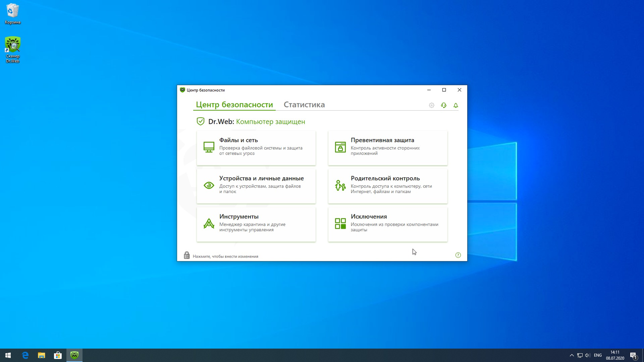The width and height of the screenshot is (644, 362).
Task: Click the compass icon for Инструменты
Action: pos(209,223)
